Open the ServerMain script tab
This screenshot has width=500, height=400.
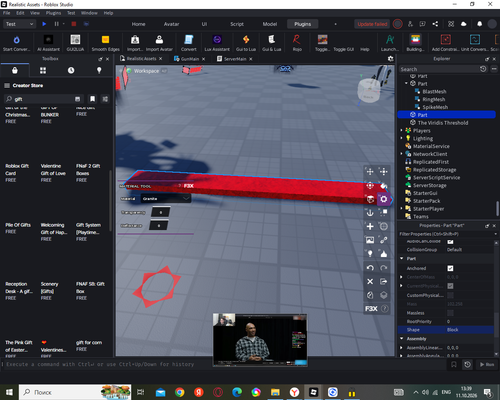click(x=235, y=59)
